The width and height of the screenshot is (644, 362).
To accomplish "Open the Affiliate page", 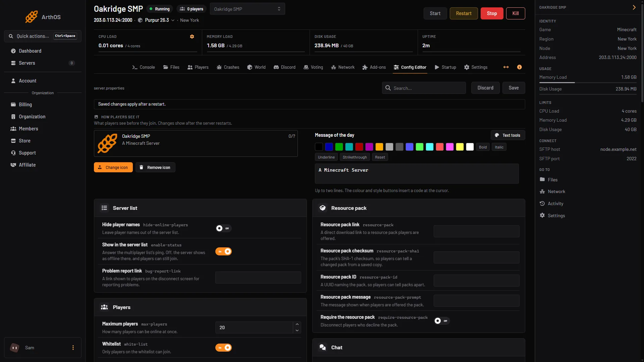I will coord(43,165).
